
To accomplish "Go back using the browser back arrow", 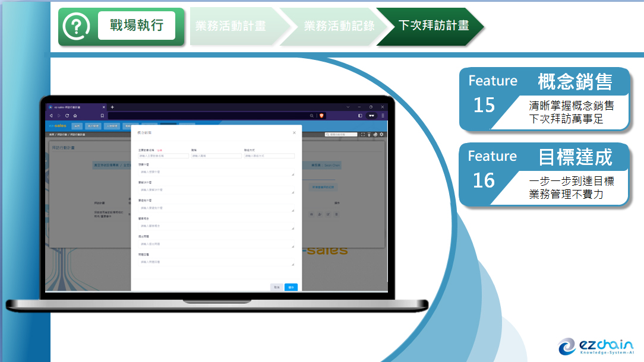I will click(51, 116).
